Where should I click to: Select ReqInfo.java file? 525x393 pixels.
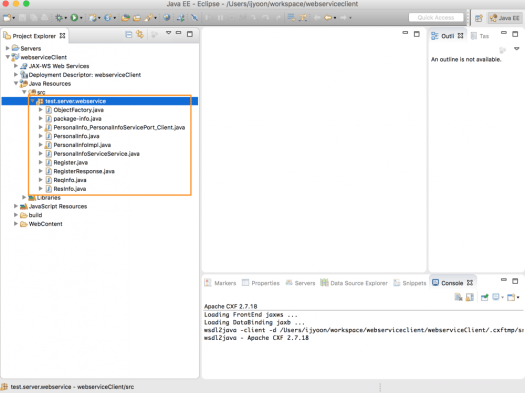click(70, 180)
